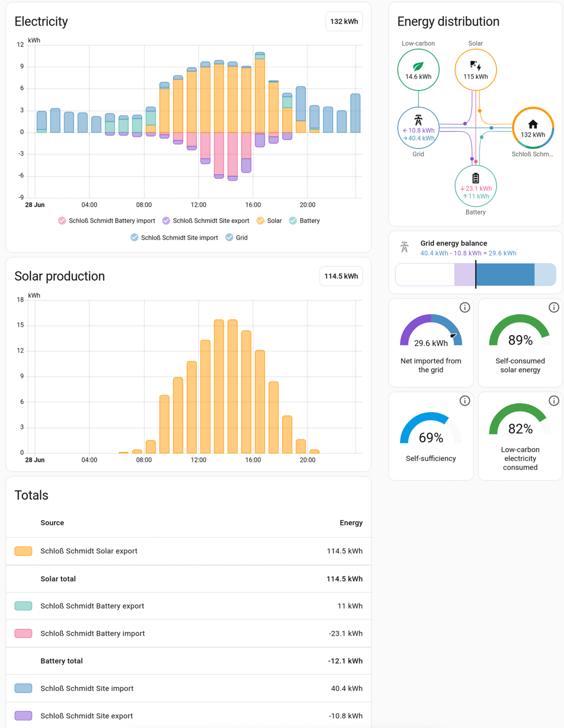Click the 14.6 kWh low-carbon value
This screenshot has width=564, height=728.
coord(418,77)
